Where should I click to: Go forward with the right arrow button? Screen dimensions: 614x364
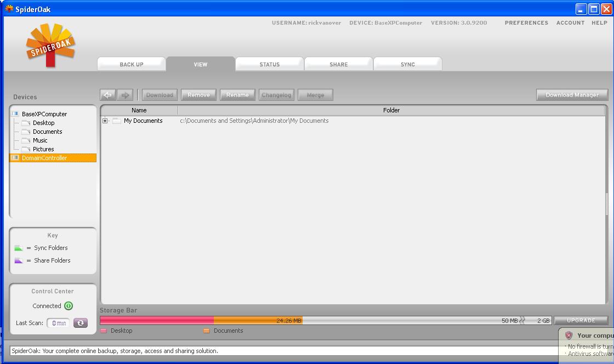[x=126, y=95]
